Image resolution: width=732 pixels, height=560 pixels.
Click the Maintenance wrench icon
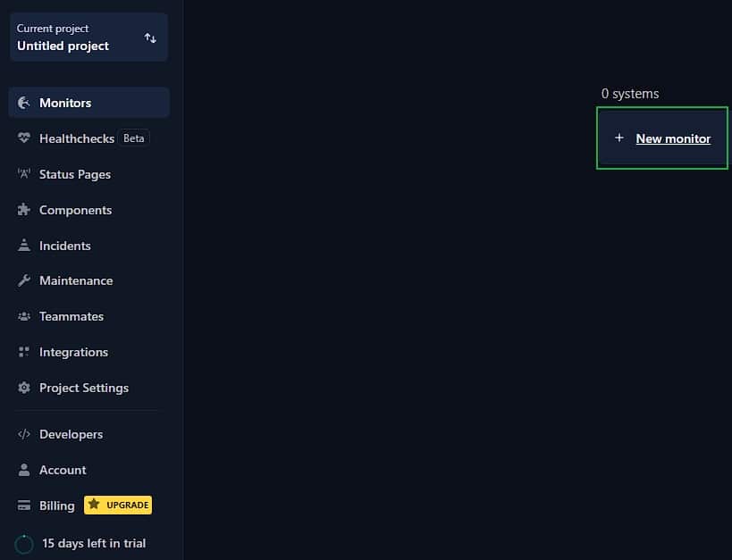24,280
